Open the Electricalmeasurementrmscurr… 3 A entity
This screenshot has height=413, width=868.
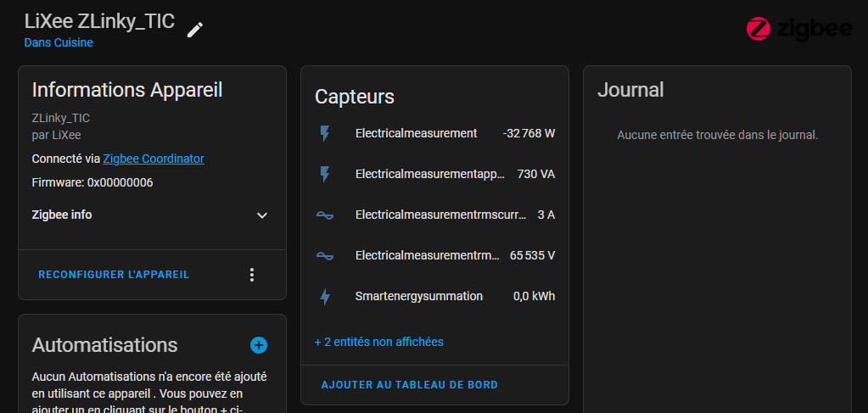pyautogui.click(x=434, y=215)
